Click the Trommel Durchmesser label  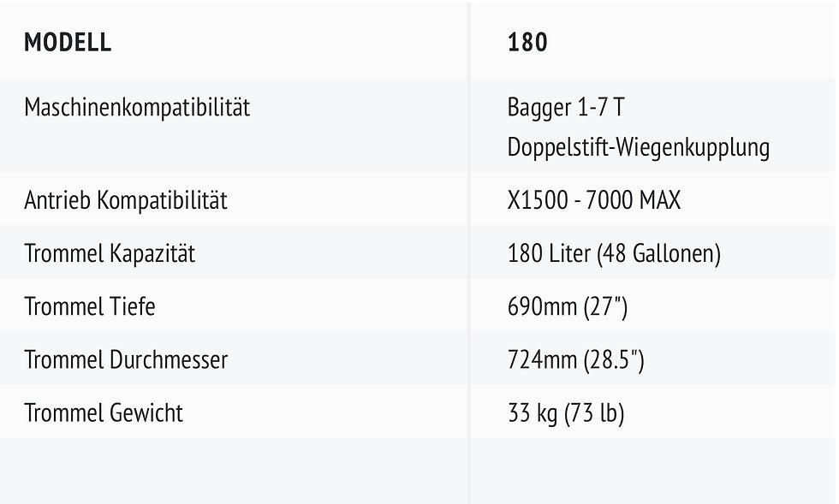(126, 359)
